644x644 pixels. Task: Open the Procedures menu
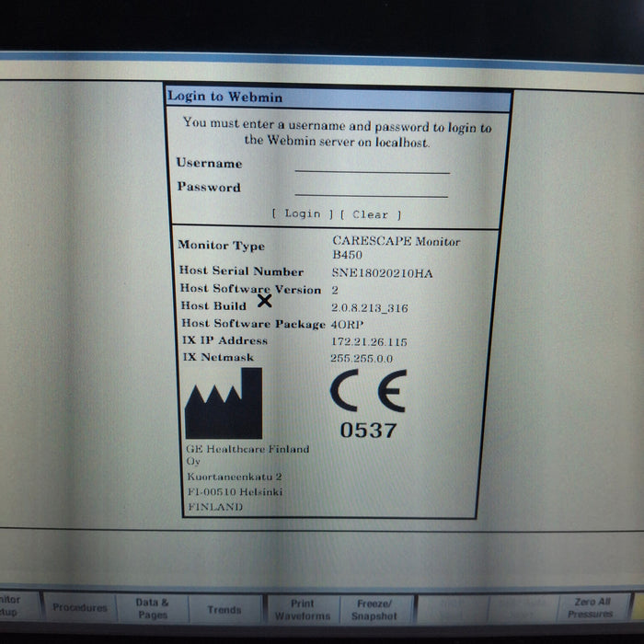pos(79,608)
